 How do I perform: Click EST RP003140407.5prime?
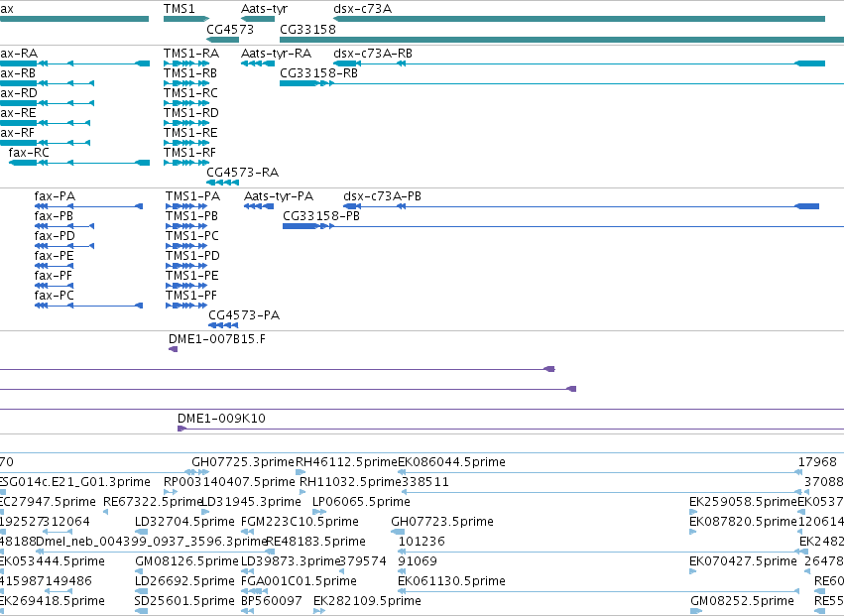pos(230,482)
